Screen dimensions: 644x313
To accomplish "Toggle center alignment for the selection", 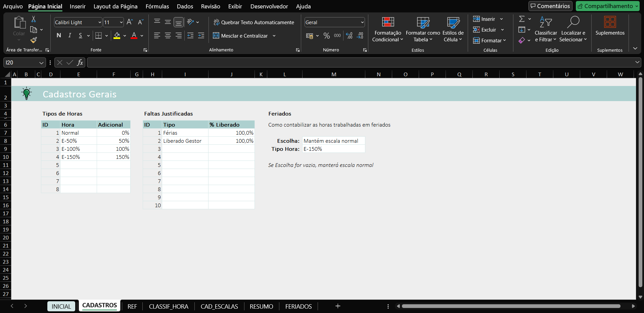I will click(168, 35).
